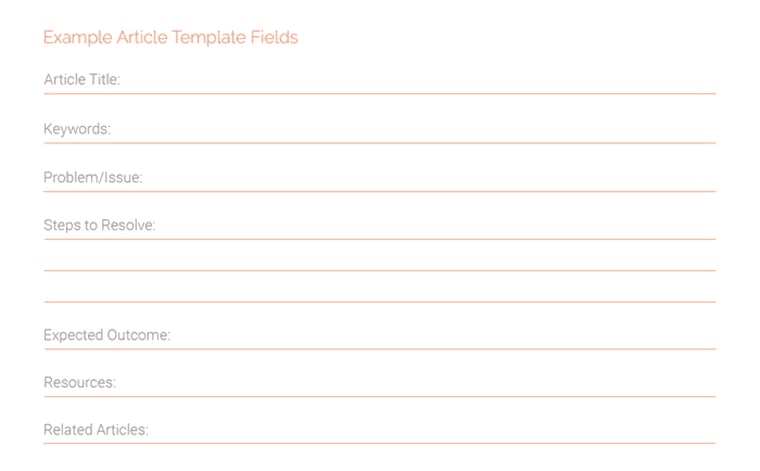This screenshot has height=471, width=760.
Task: Select the 'Resources:' label text
Action: (80, 383)
